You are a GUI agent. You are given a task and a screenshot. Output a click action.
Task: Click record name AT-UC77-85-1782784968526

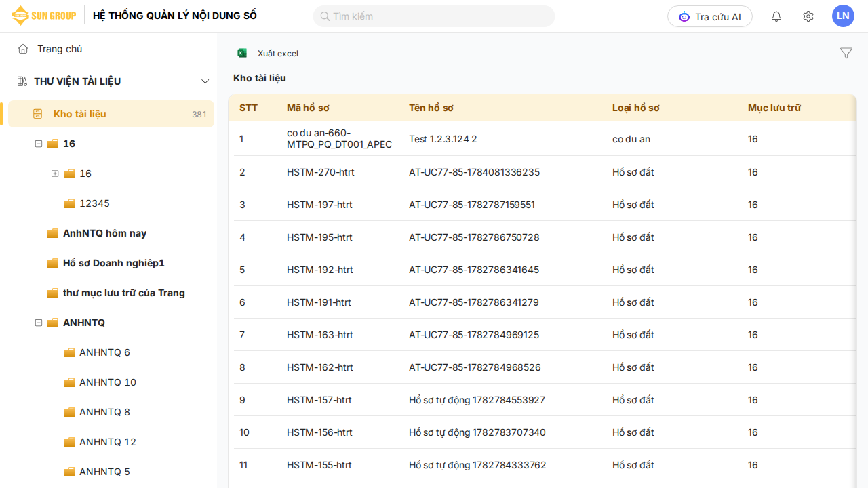pyautogui.click(x=475, y=367)
